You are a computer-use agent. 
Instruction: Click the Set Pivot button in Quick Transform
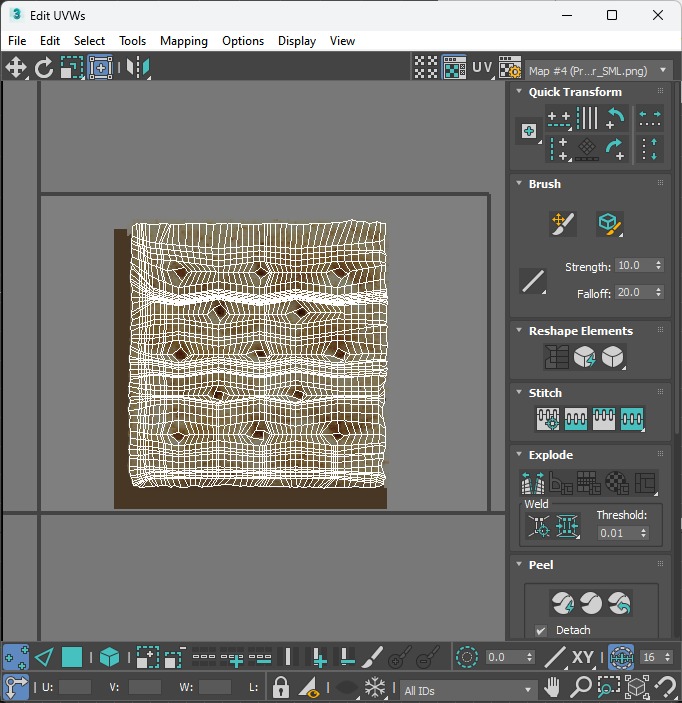(529, 131)
